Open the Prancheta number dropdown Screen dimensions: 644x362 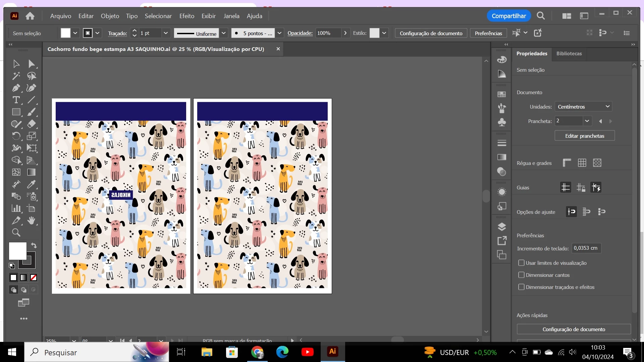[x=587, y=121]
